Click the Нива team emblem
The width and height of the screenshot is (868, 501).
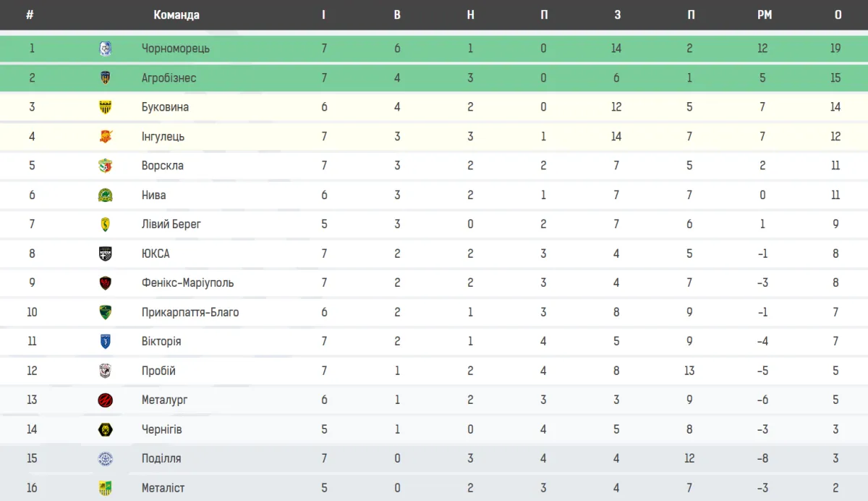[105, 195]
